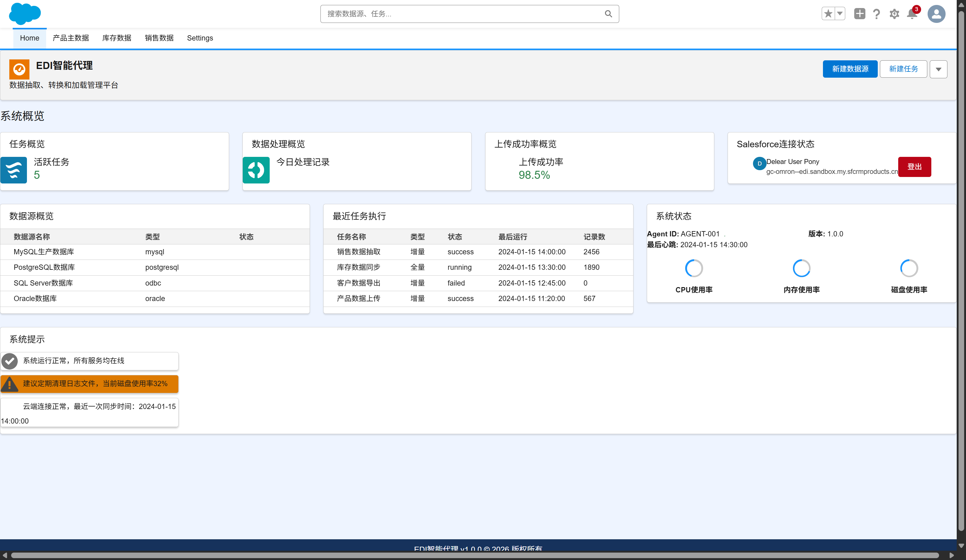
Task: Open the user profile avatar
Action: [936, 14]
